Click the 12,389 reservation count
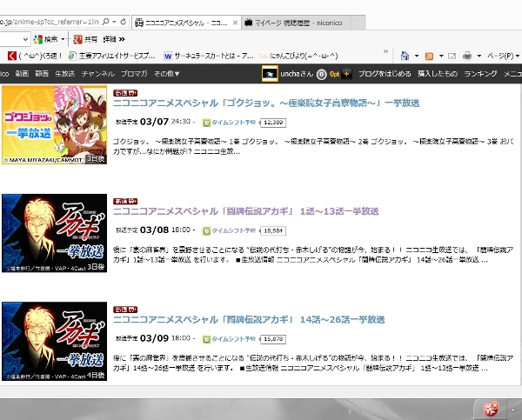Image resolution: width=522 pixels, height=420 pixels. pyautogui.click(x=273, y=123)
